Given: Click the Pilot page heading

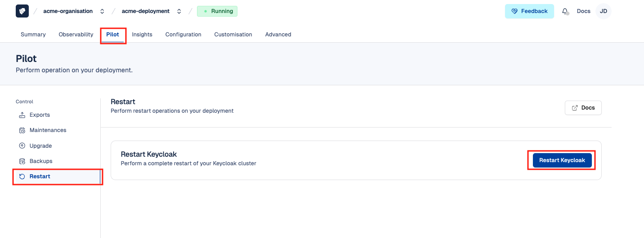Looking at the screenshot, I should [26, 59].
